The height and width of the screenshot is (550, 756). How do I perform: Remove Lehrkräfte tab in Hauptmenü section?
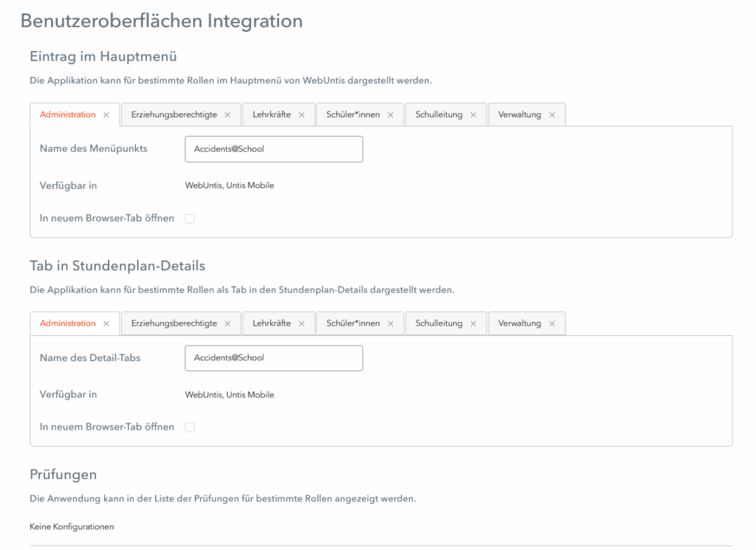pos(301,115)
